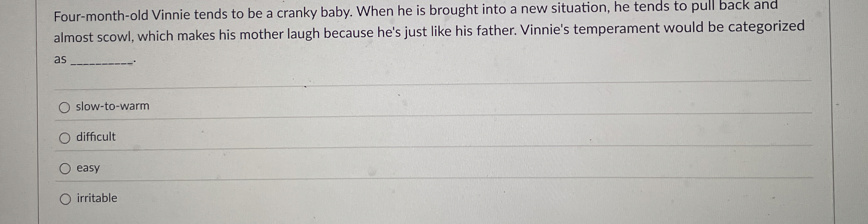Click the "easy" answer label text
The image size is (868, 224).
point(88,168)
